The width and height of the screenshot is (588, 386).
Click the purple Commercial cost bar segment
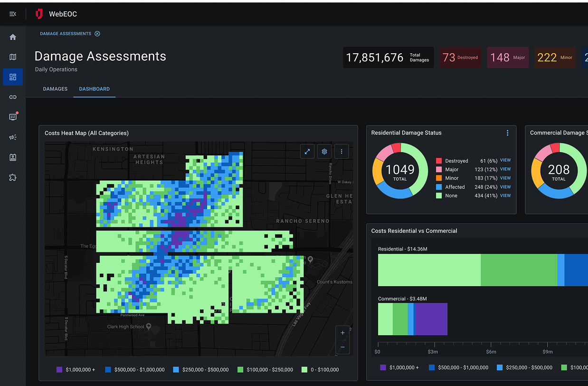click(431, 319)
